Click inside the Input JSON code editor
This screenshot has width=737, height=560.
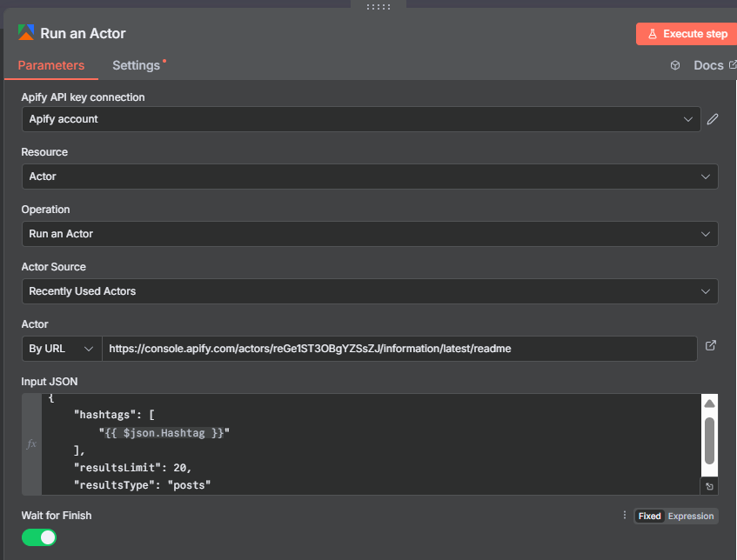point(371,444)
